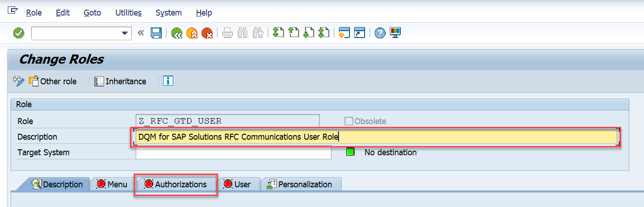This screenshot has height=207, width=644.
Task: Collapse the command field using double chevron
Action: point(141,33)
